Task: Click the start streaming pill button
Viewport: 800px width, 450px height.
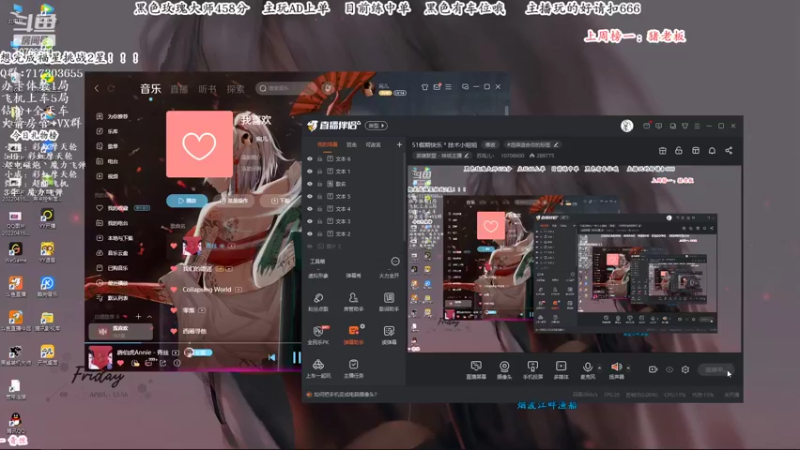Action: 716,369
